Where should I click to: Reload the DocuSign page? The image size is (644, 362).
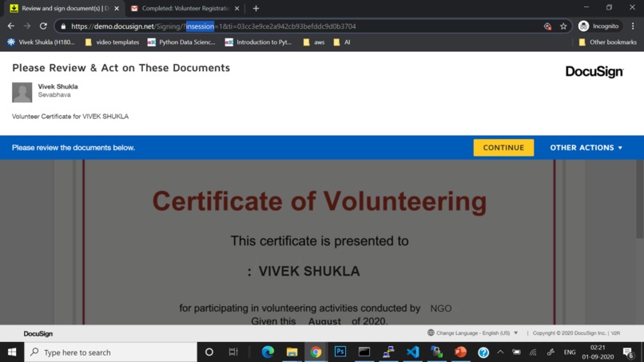(x=43, y=26)
